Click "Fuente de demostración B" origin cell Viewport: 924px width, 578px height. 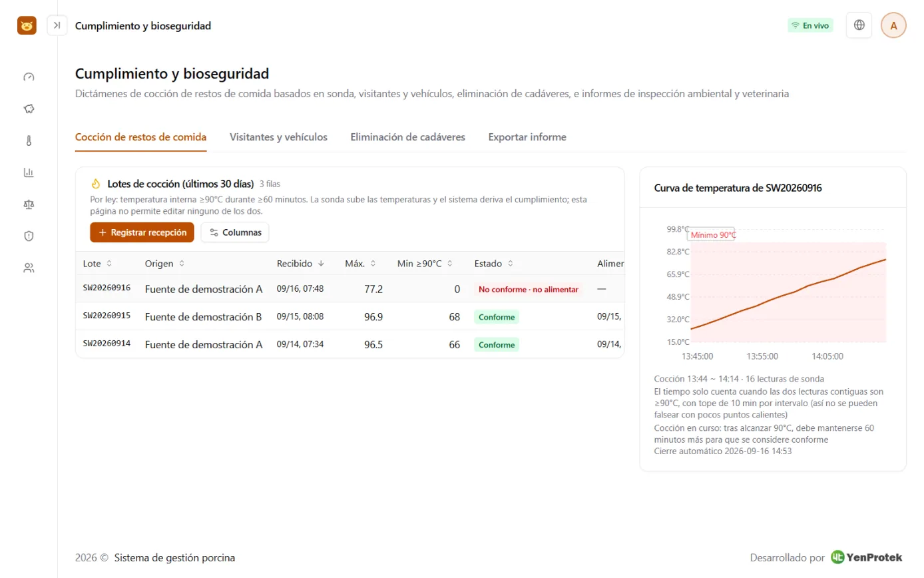(x=204, y=317)
